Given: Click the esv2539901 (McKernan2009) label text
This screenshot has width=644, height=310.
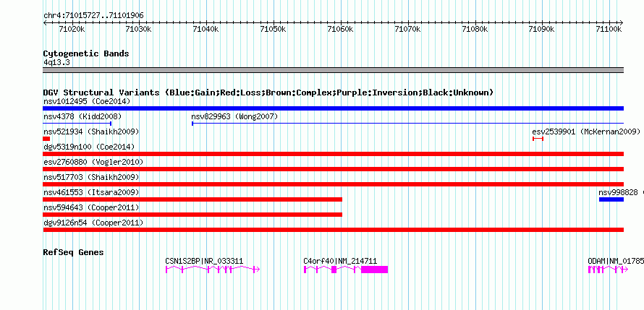Looking at the screenshot, I should click(586, 132).
